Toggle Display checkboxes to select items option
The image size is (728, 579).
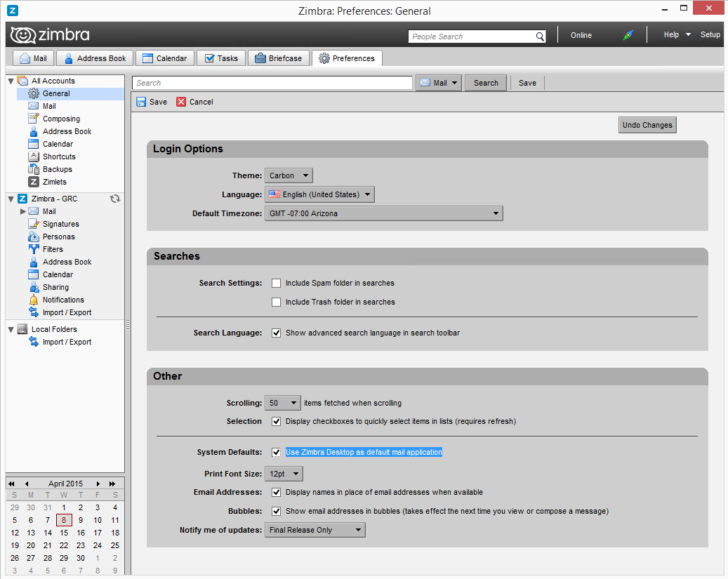[277, 422]
